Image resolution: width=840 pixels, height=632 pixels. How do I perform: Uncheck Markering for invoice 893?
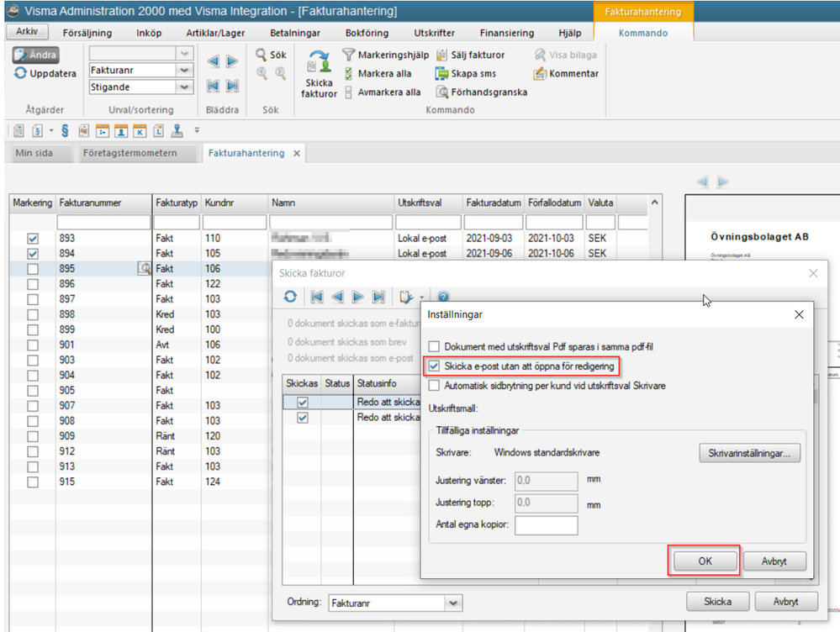coord(33,239)
